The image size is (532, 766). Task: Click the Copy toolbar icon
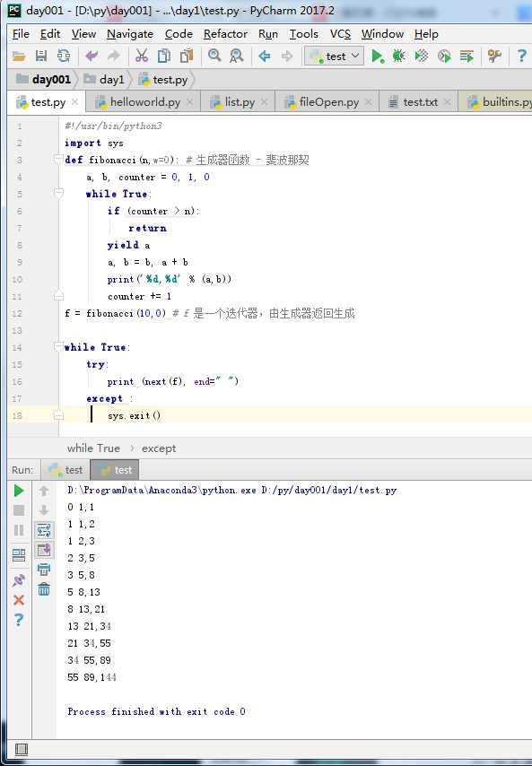(x=163, y=57)
